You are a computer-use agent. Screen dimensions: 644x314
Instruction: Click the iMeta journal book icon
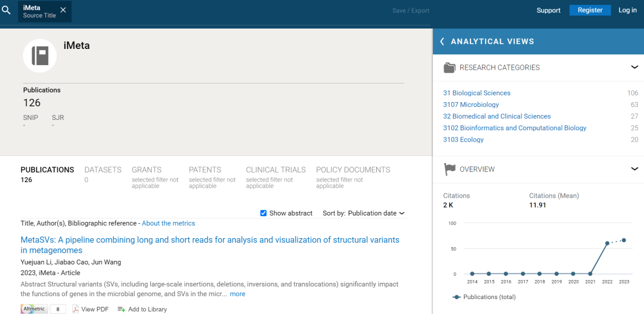point(40,56)
